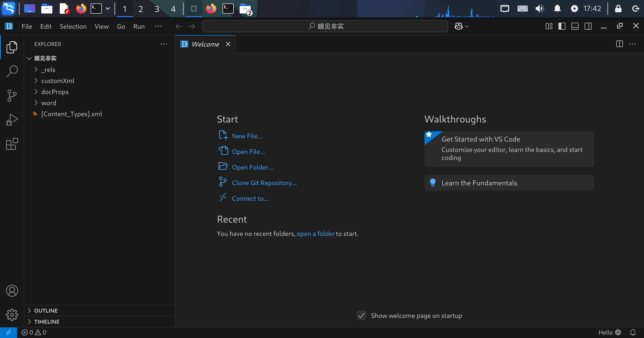This screenshot has height=338, width=644.
Task: Uncheck Show welcome page on startup
Action: (x=362, y=315)
